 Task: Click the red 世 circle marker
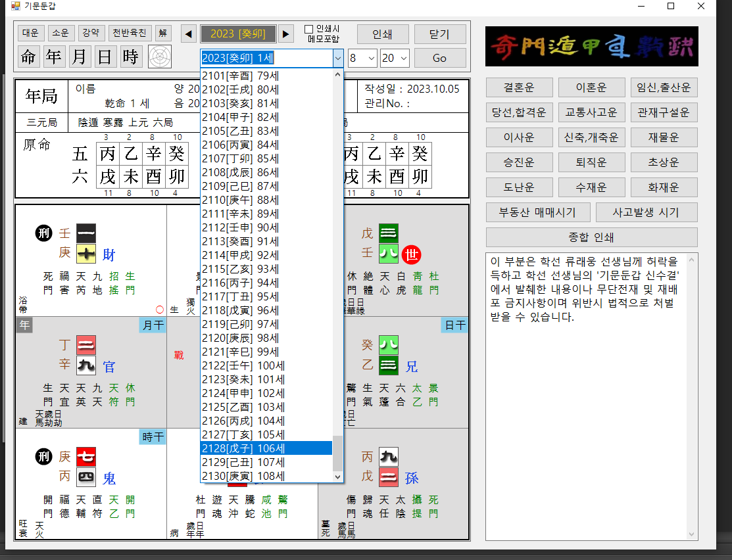tap(411, 255)
